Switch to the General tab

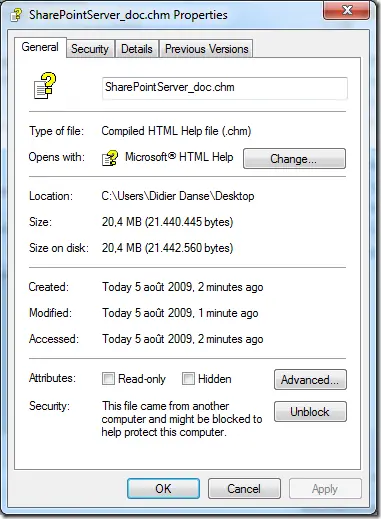40,47
